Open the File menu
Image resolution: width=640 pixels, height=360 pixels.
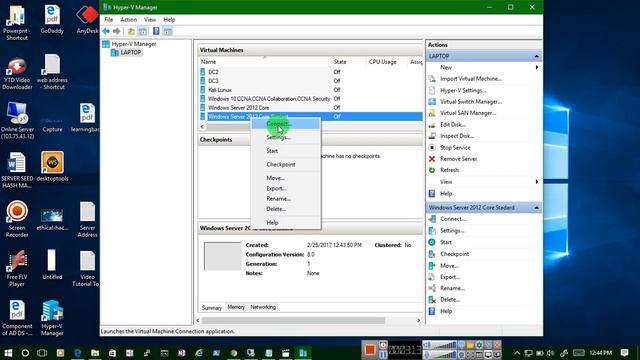tap(109, 20)
